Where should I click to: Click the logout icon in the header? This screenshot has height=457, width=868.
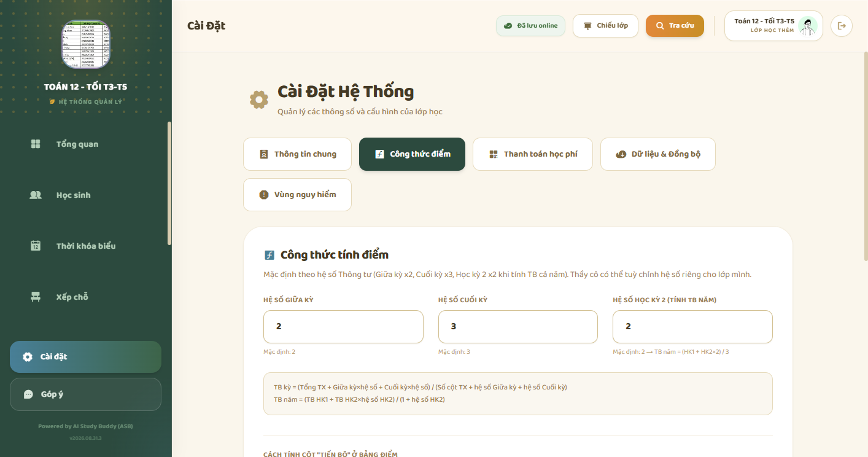click(842, 26)
